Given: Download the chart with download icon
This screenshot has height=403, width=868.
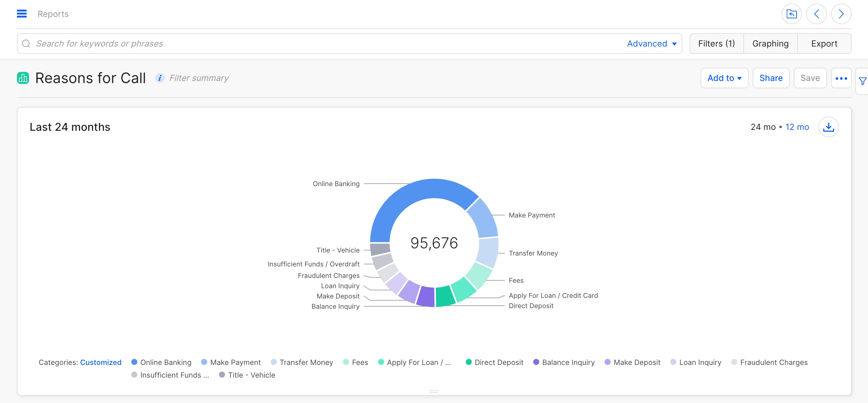Looking at the screenshot, I should click(828, 127).
